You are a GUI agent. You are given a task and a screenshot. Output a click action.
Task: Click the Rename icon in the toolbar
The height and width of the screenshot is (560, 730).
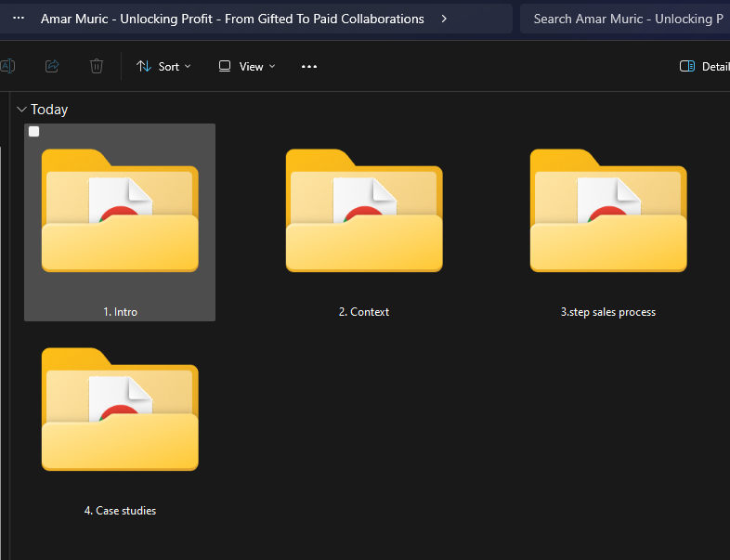click(x=7, y=66)
